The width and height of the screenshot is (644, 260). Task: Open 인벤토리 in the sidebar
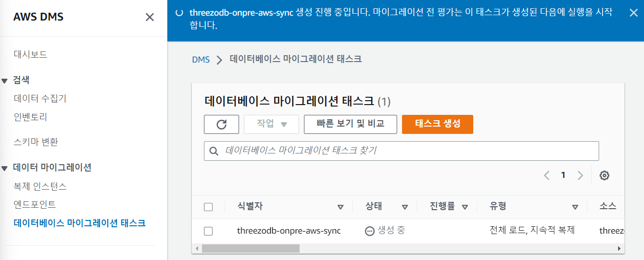31,117
